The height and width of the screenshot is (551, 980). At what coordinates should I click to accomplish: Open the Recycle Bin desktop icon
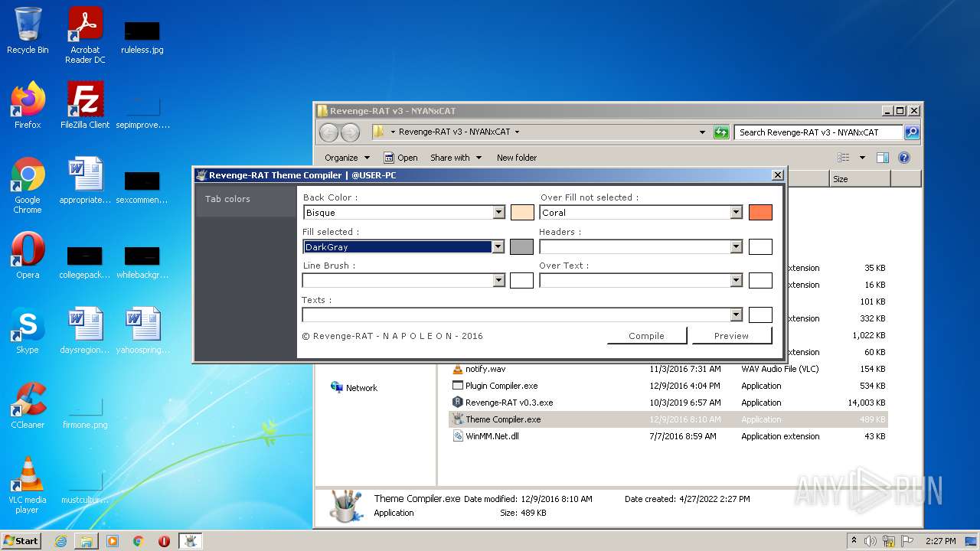(x=28, y=31)
